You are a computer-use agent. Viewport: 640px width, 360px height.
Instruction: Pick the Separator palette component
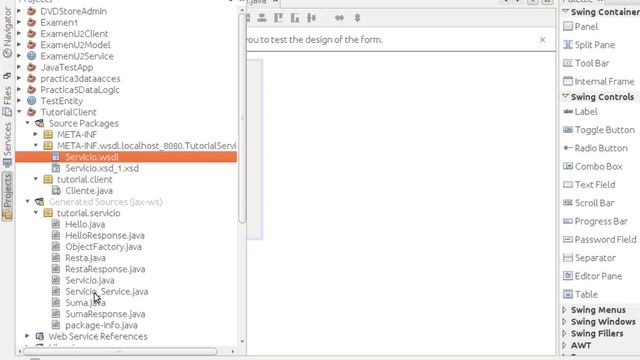(x=589, y=258)
